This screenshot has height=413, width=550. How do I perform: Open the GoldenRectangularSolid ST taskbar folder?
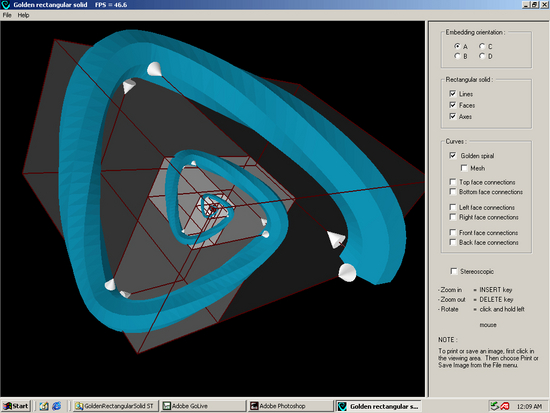point(115,406)
